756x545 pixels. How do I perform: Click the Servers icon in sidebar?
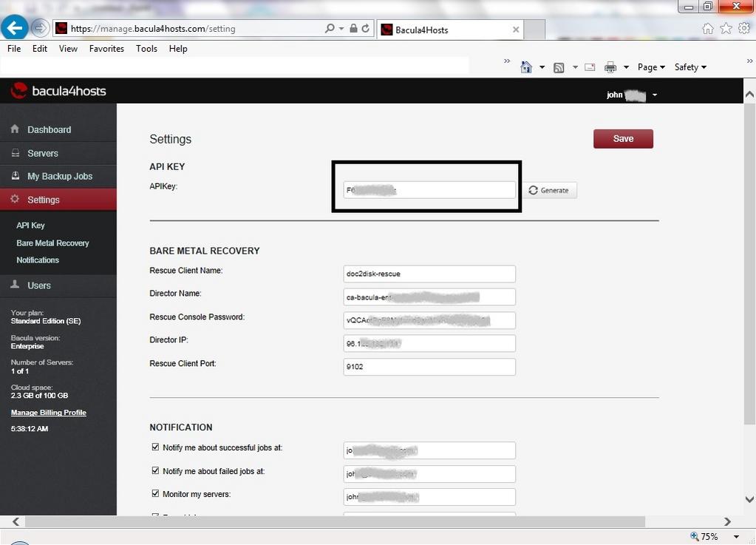pyautogui.click(x=16, y=153)
